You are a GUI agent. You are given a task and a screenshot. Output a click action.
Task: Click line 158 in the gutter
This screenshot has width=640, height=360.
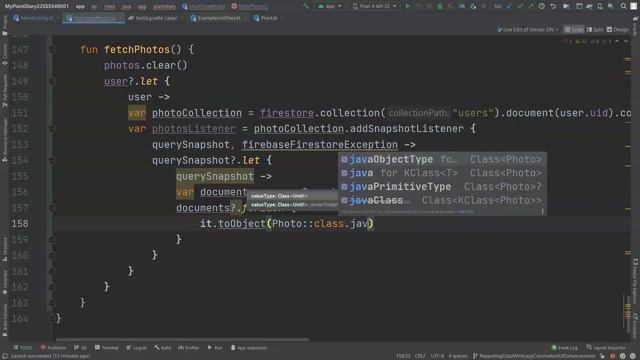tap(20, 224)
